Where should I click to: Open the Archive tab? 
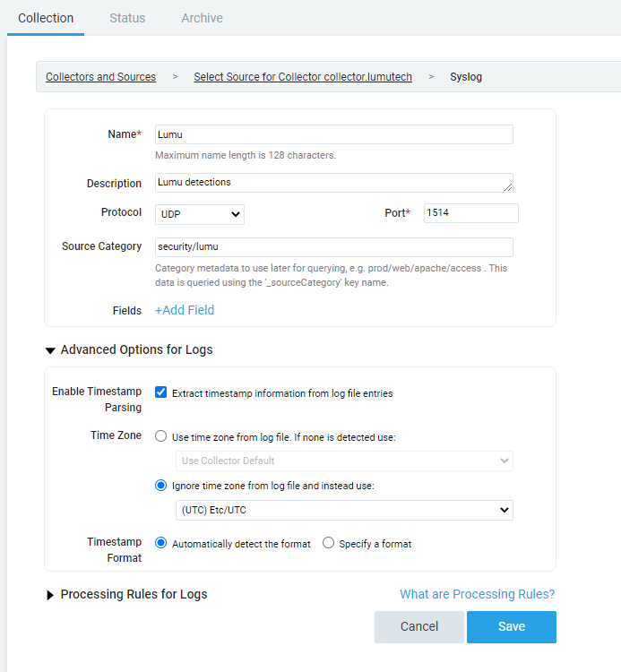tap(202, 18)
